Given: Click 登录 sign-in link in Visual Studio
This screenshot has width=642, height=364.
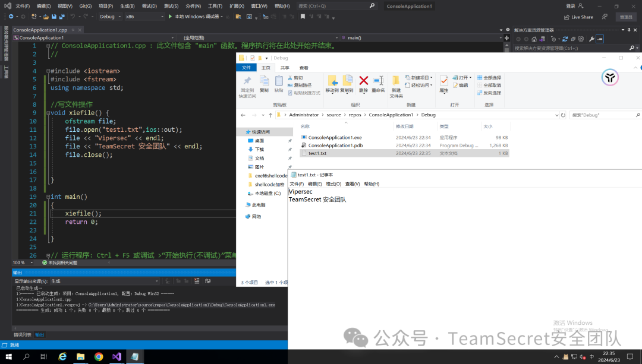Looking at the screenshot, I should (570, 6).
